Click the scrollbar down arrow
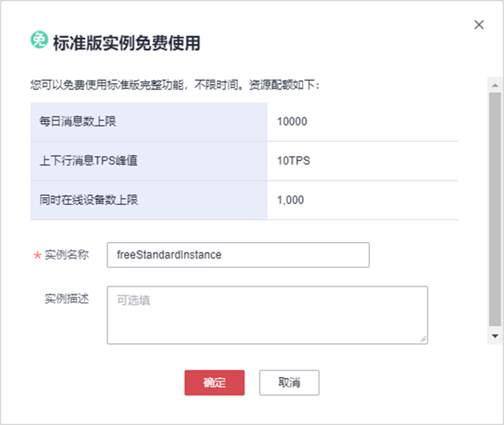The image size is (504, 425). tap(494, 336)
